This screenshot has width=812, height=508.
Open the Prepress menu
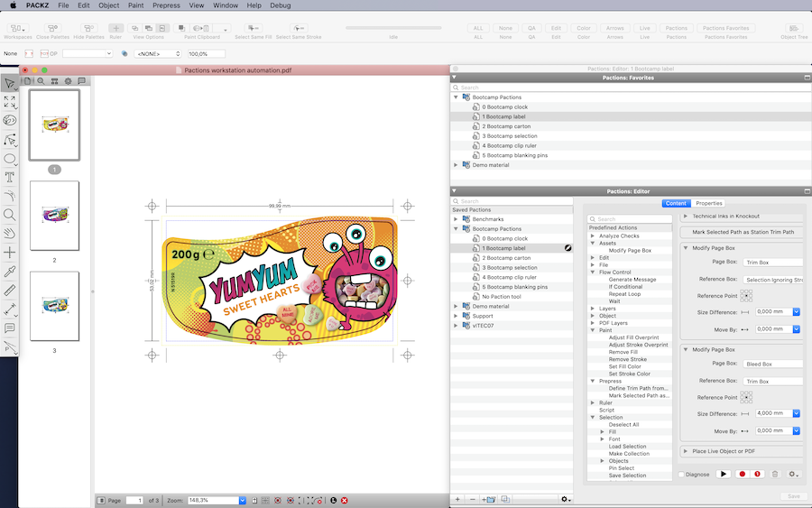[x=166, y=5]
